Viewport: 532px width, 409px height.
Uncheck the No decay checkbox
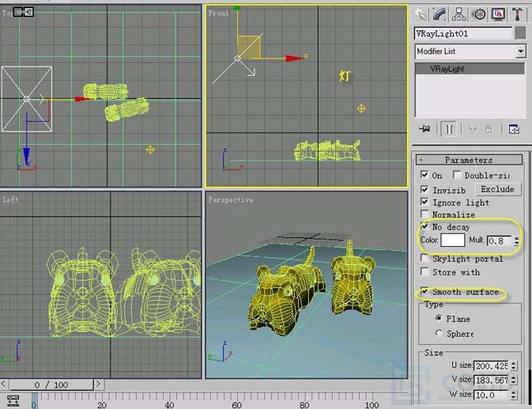click(424, 226)
